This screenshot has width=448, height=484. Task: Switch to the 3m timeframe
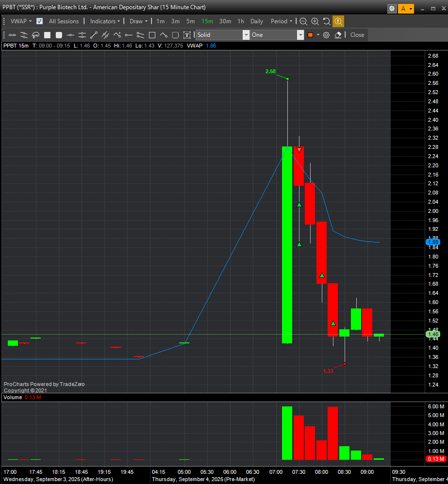(x=176, y=21)
